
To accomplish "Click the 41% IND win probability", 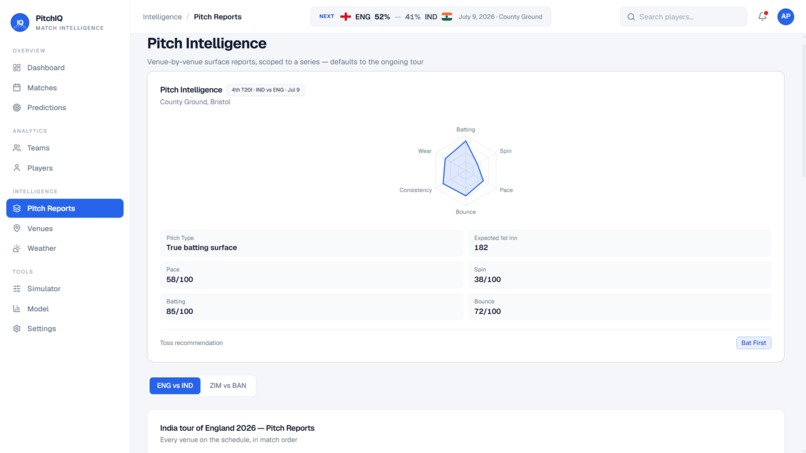I will click(421, 17).
